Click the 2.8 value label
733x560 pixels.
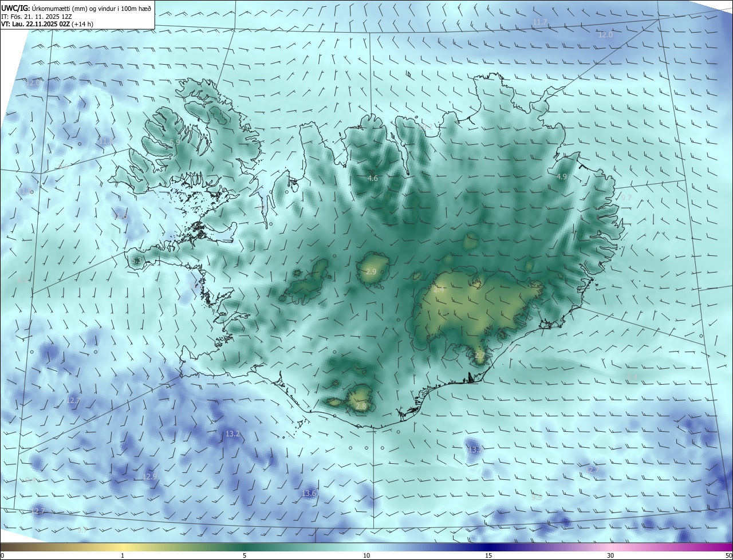coord(361,406)
